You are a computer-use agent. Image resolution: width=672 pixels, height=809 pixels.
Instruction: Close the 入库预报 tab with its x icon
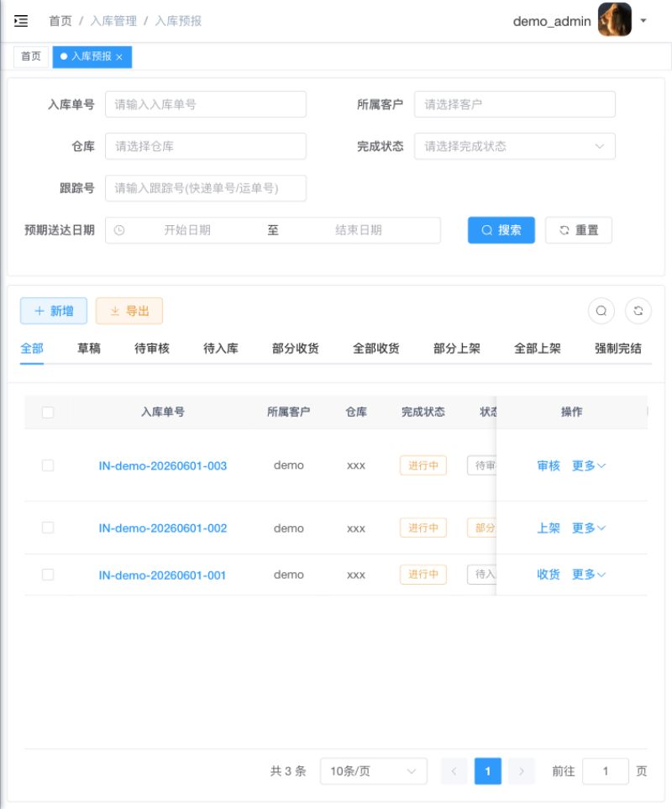(119, 57)
